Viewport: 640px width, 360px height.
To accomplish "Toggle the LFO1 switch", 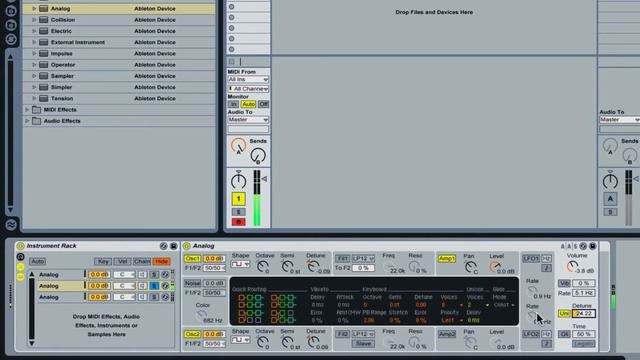I will tap(531, 259).
